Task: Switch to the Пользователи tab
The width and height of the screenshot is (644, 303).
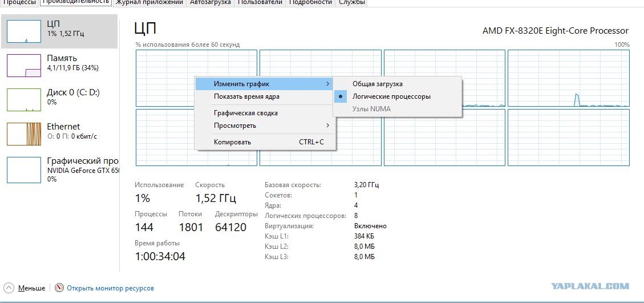Action: (x=260, y=2)
